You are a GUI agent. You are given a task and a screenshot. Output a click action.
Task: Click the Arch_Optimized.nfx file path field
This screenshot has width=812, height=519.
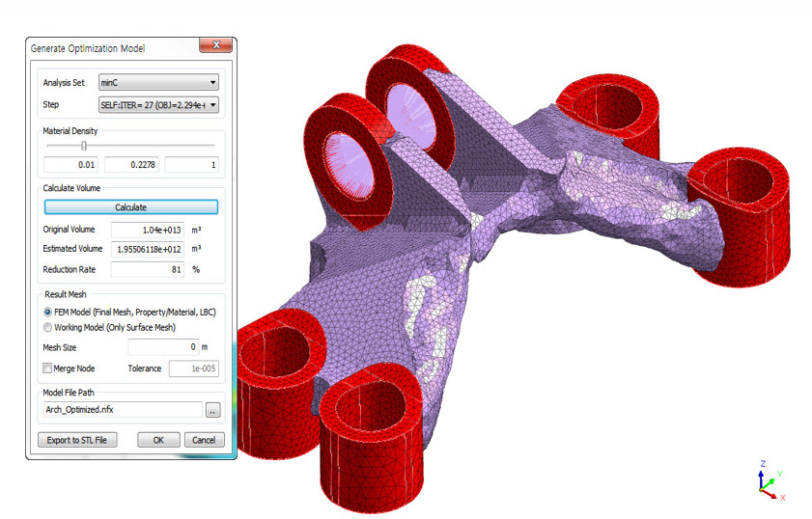point(123,410)
